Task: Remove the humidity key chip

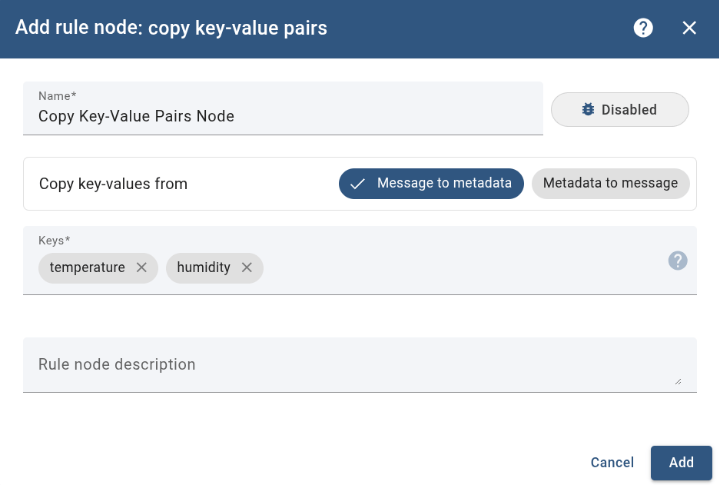Action: click(246, 268)
